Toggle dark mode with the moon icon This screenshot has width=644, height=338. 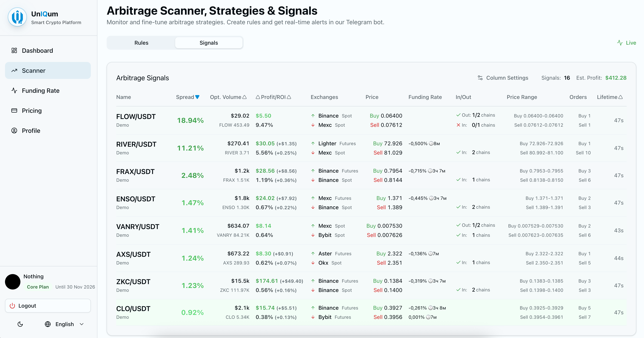coord(20,324)
